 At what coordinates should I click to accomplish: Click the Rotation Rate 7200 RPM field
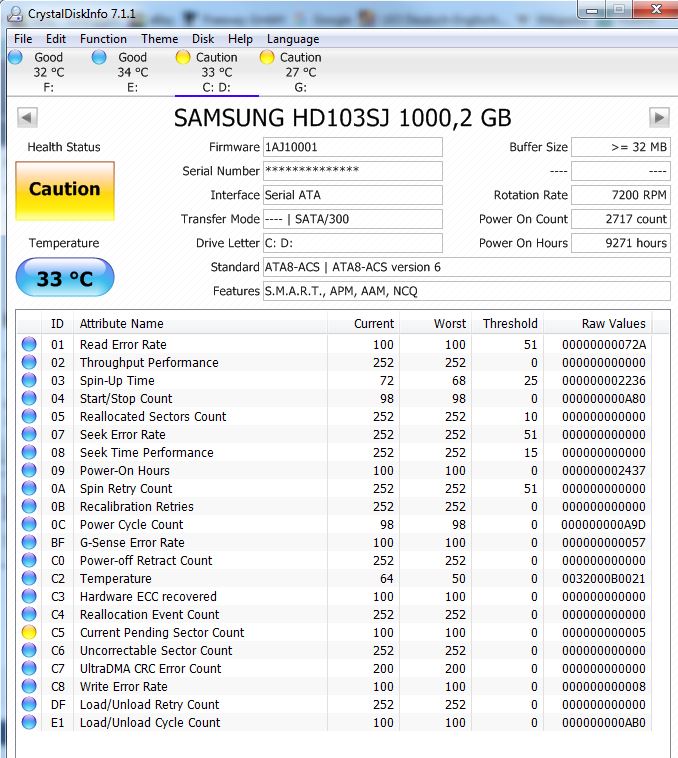point(620,195)
